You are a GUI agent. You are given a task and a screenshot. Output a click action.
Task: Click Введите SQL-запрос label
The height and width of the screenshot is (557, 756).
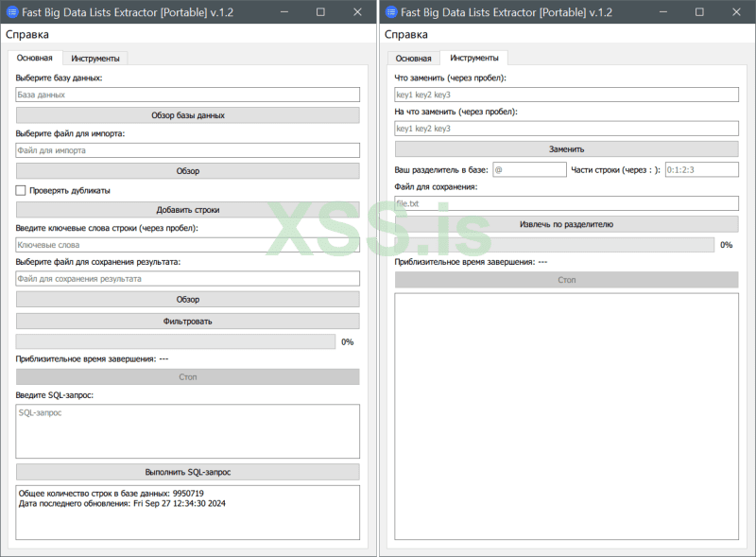point(55,395)
